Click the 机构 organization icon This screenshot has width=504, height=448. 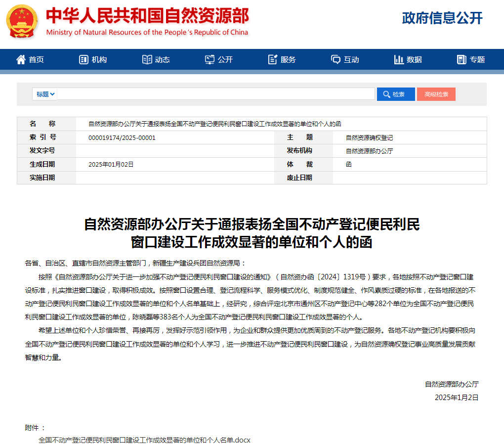pyautogui.click(x=84, y=59)
